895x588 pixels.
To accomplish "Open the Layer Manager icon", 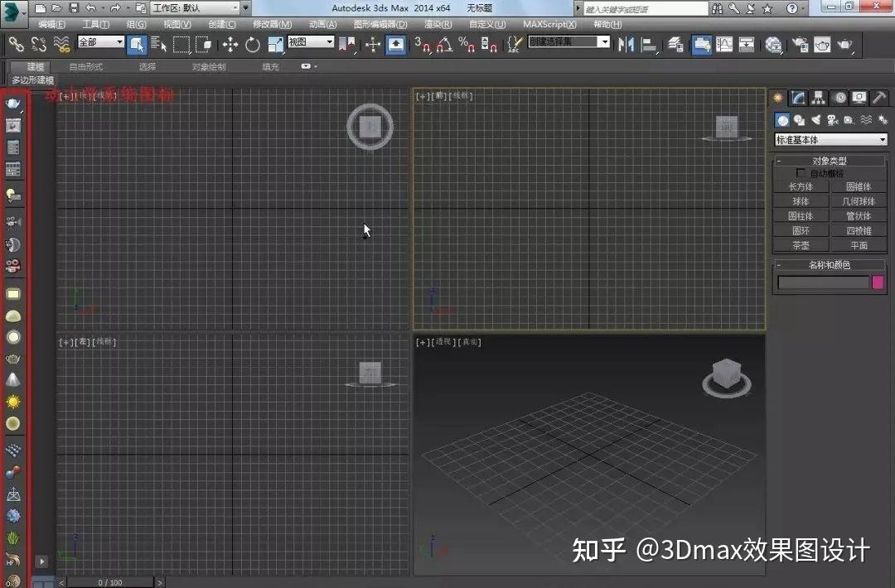I will tap(676, 44).
